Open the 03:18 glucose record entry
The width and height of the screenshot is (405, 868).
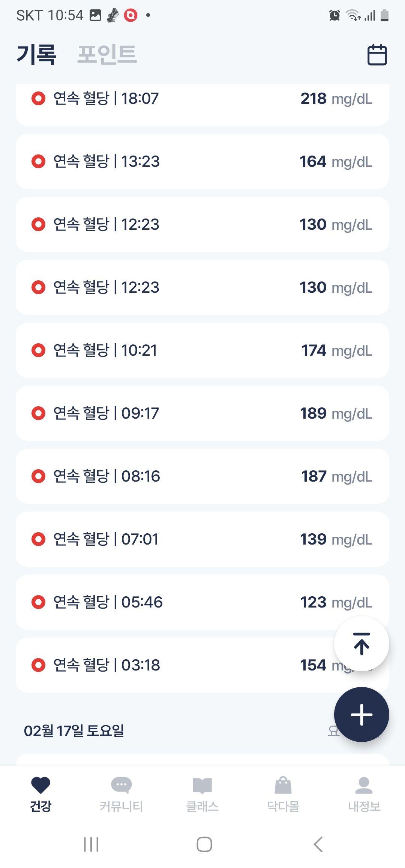point(202,665)
